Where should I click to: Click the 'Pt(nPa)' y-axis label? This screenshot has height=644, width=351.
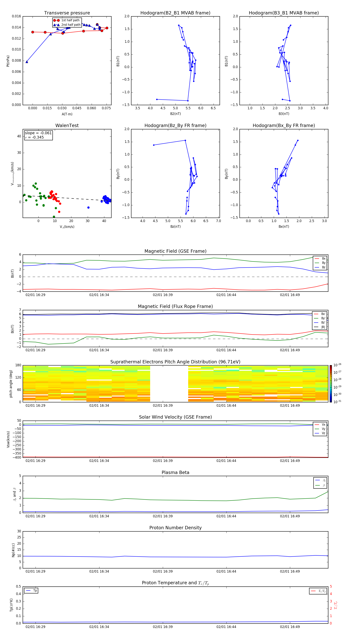coord(8,61)
